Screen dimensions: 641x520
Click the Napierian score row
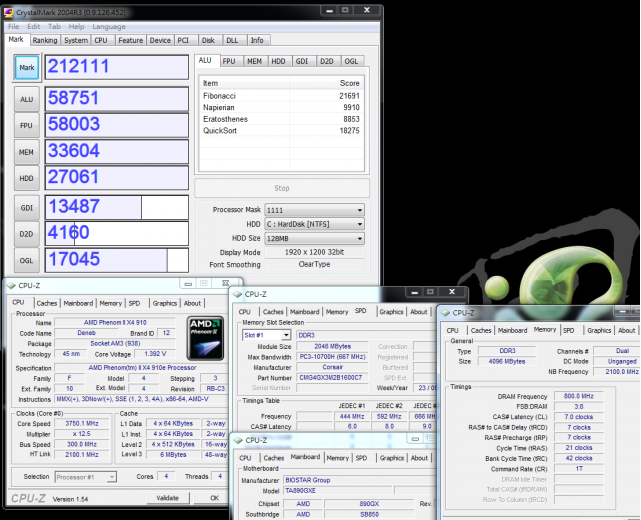point(281,108)
